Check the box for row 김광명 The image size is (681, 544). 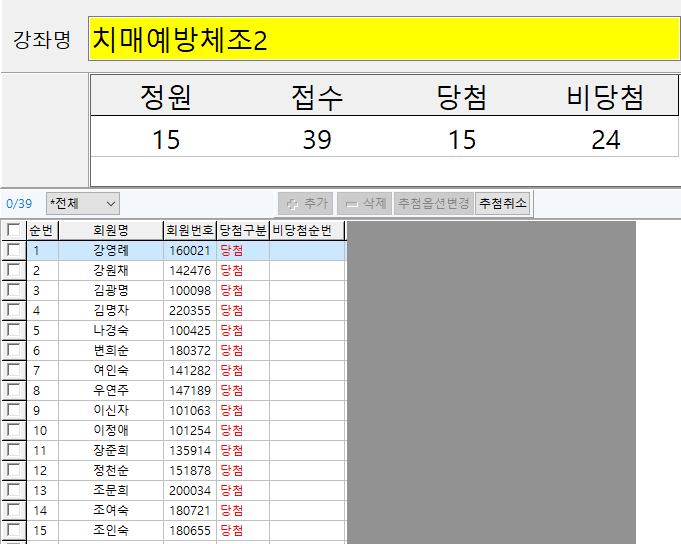[x=13, y=290]
